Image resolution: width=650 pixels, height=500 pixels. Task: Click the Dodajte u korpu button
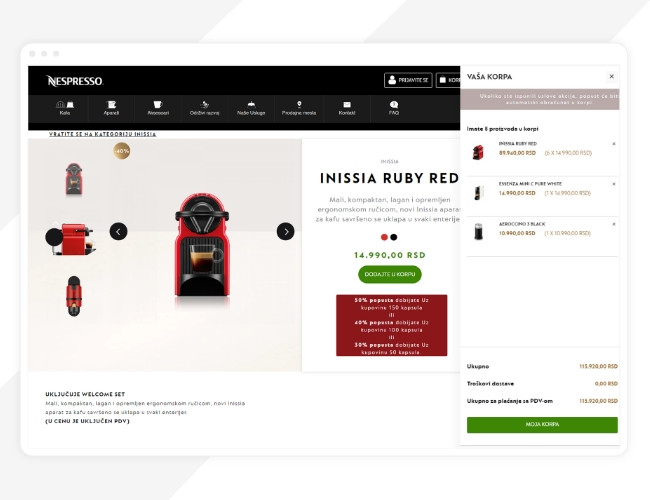390,274
